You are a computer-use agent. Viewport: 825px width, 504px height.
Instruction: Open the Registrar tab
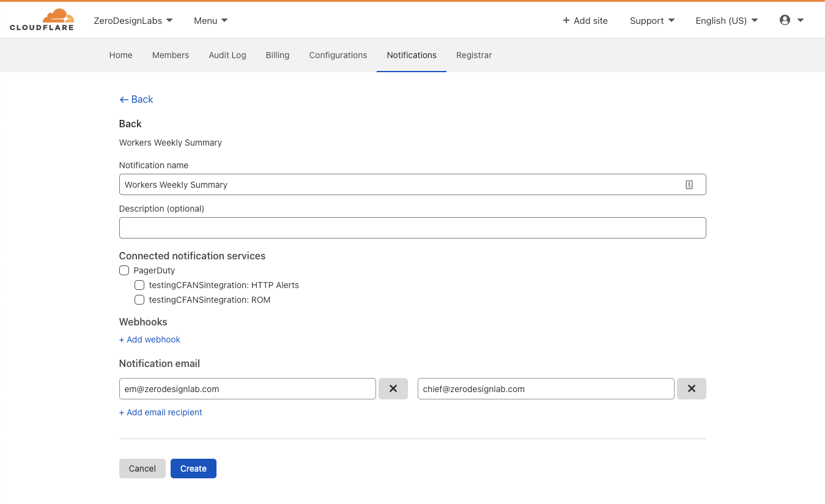pyautogui.click(x=474, y=55)
